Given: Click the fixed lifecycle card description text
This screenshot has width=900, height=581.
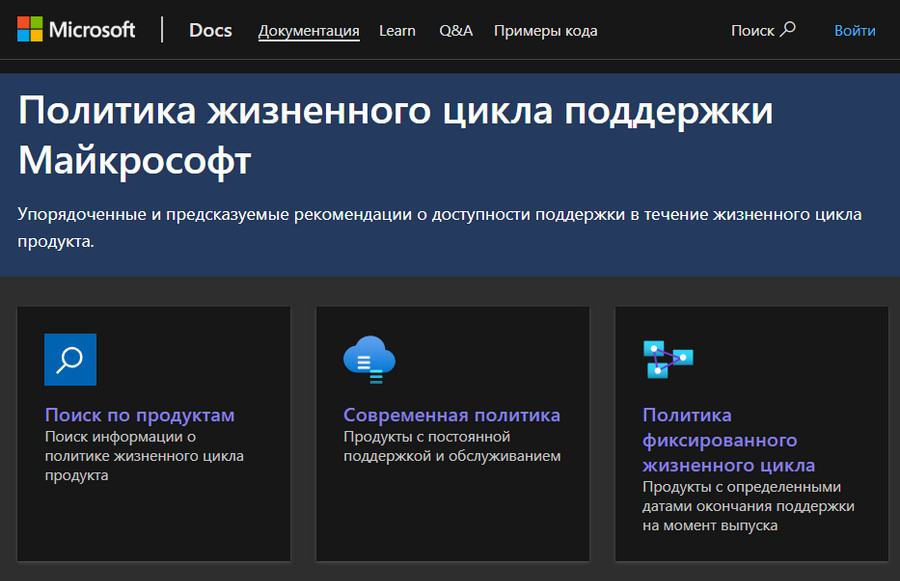Looking at the screenshot, I should (x=748, y=506).
